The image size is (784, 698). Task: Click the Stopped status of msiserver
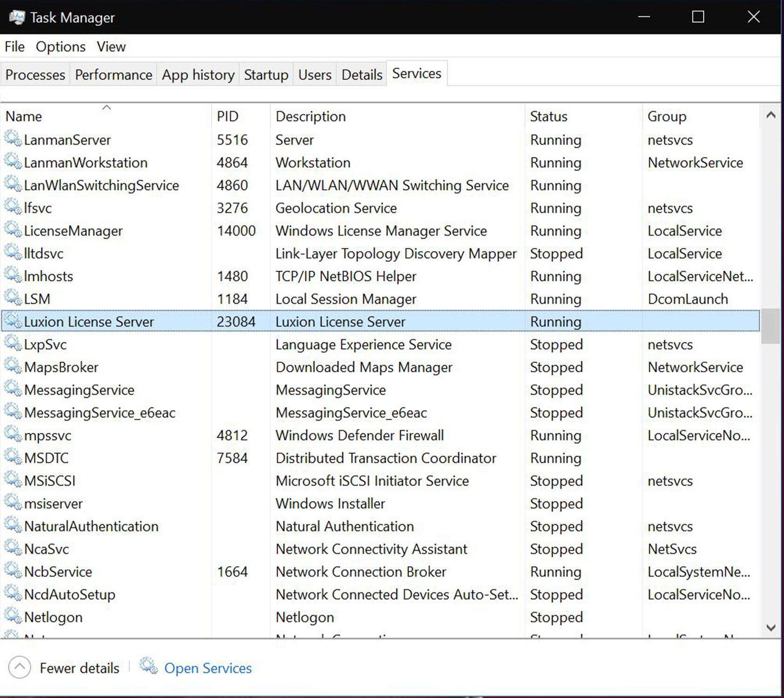pyautogui.click(x=556, y=504)
